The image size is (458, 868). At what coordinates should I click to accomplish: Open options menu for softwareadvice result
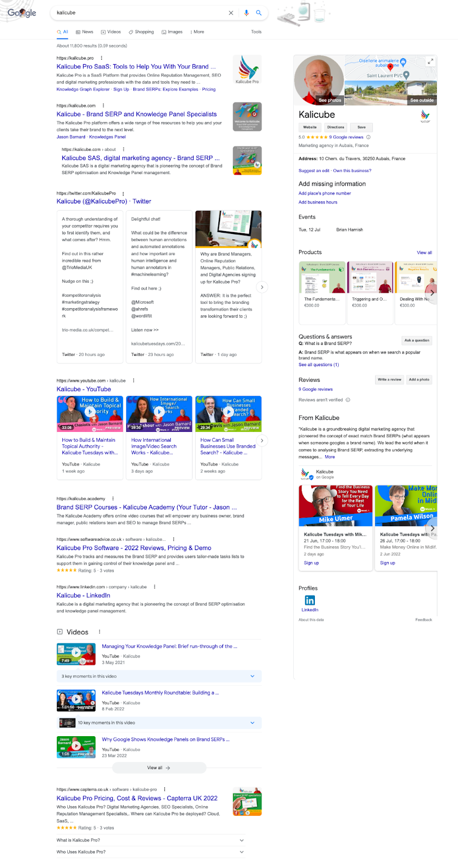pos(173,539)
